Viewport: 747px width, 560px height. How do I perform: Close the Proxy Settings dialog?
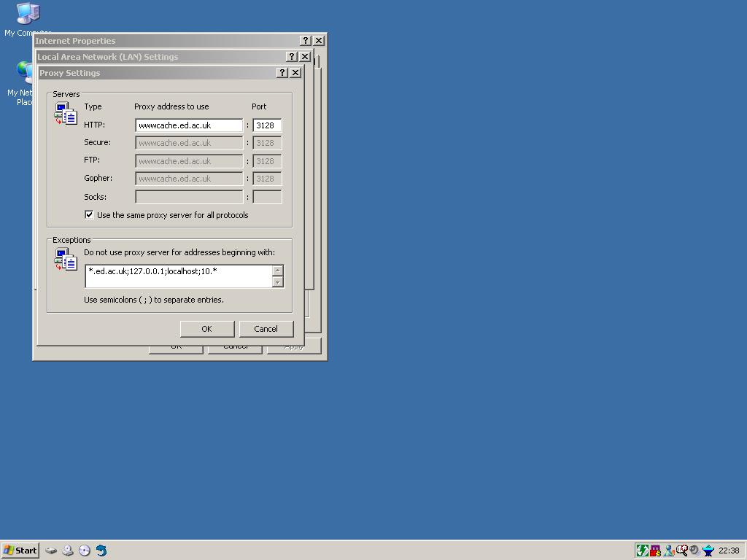[x=296, y=72]
